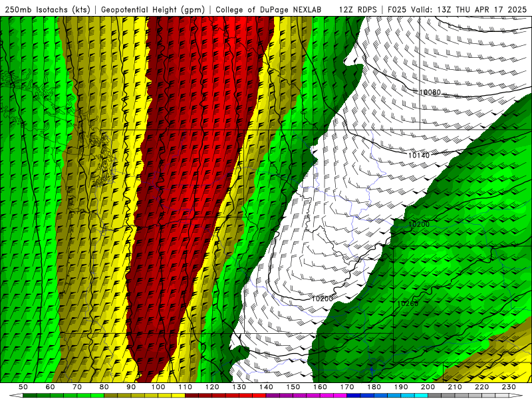
Task: Pick the darkest green colorbar swatch above 50
Action: click(x=30, y=396)
